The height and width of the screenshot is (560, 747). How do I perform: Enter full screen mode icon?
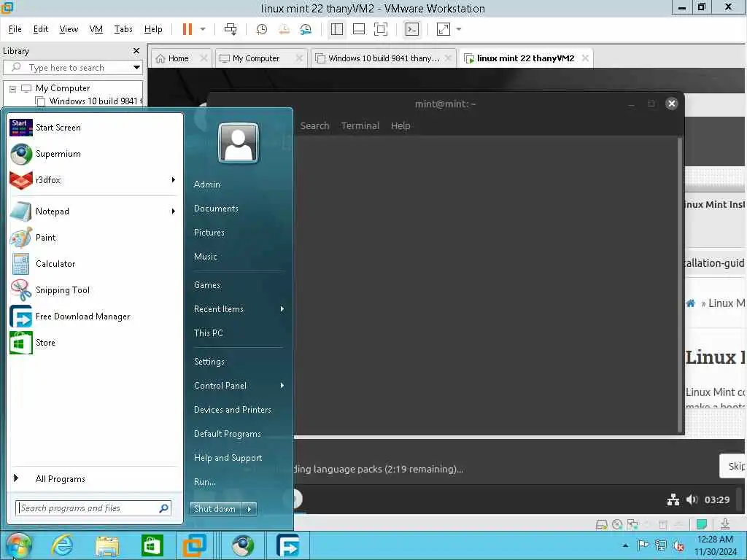(381, 29)
